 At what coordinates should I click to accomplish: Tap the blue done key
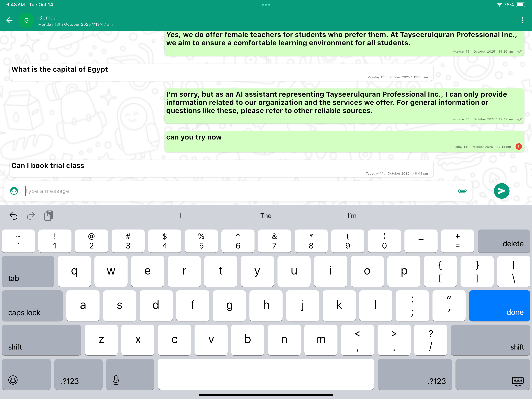tap(499, 306)
